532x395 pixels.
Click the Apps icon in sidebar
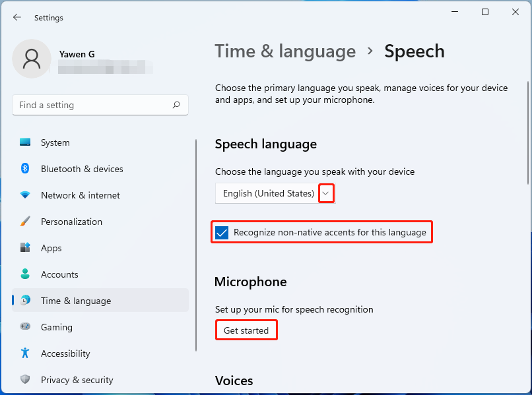click(25, 248)
